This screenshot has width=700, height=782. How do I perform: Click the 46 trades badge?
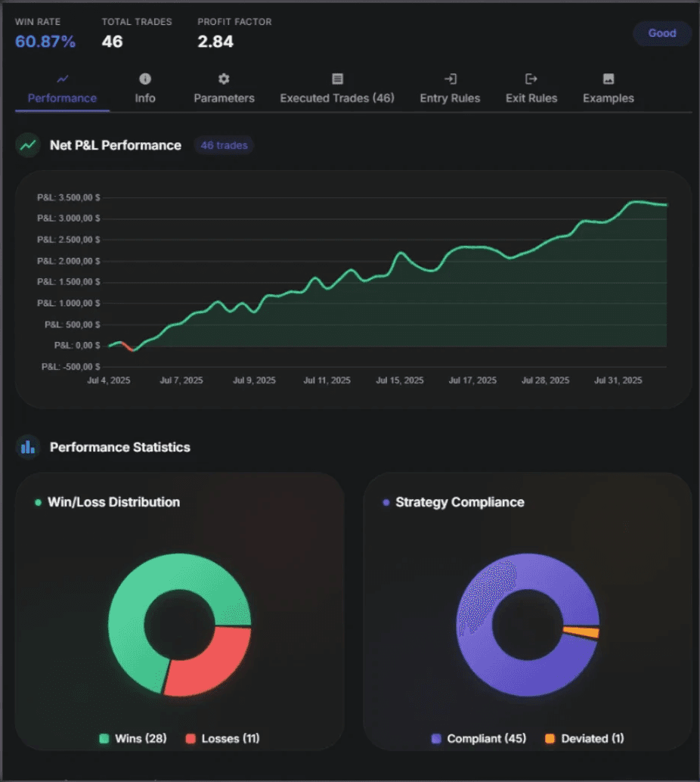tap(224, 145)
